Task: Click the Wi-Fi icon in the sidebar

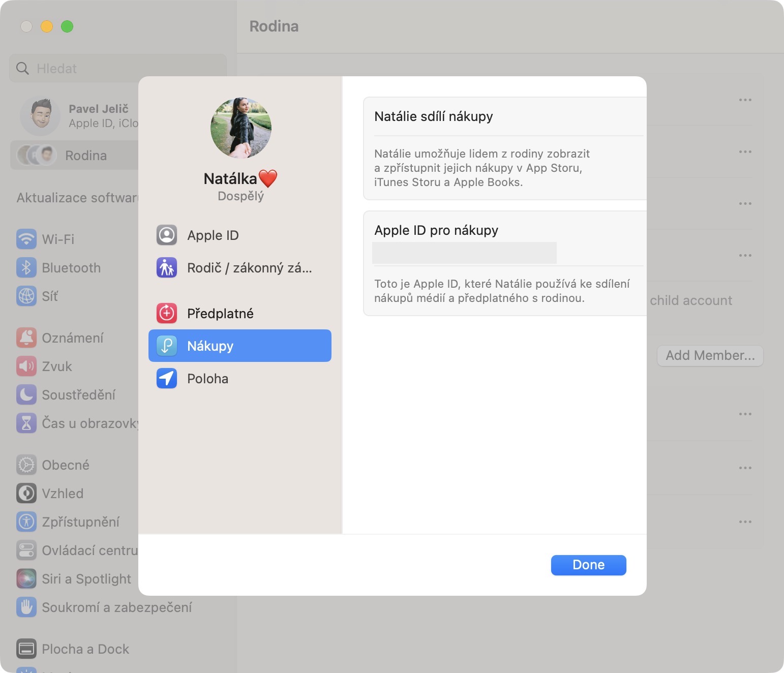Action: pos(26,239)
